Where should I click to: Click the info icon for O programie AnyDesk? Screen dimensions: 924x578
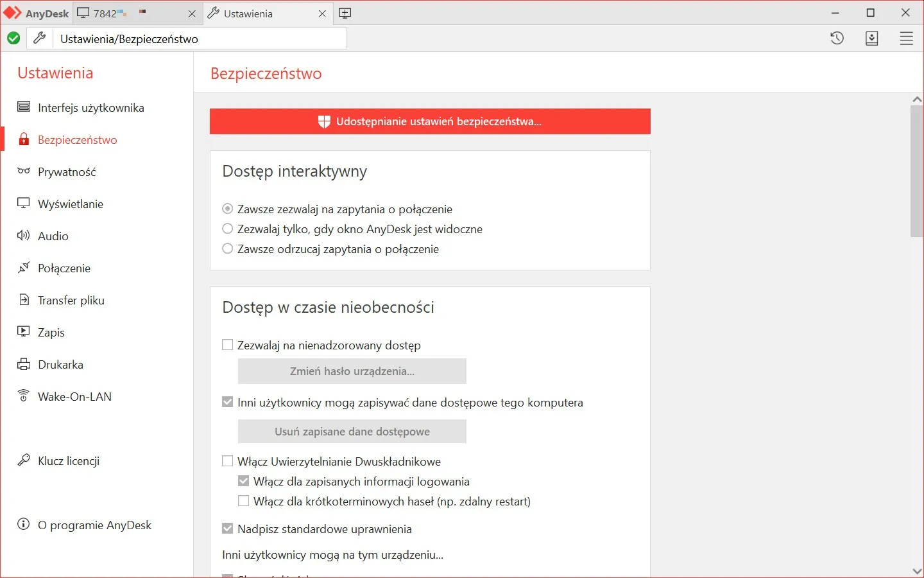[24, 524]
